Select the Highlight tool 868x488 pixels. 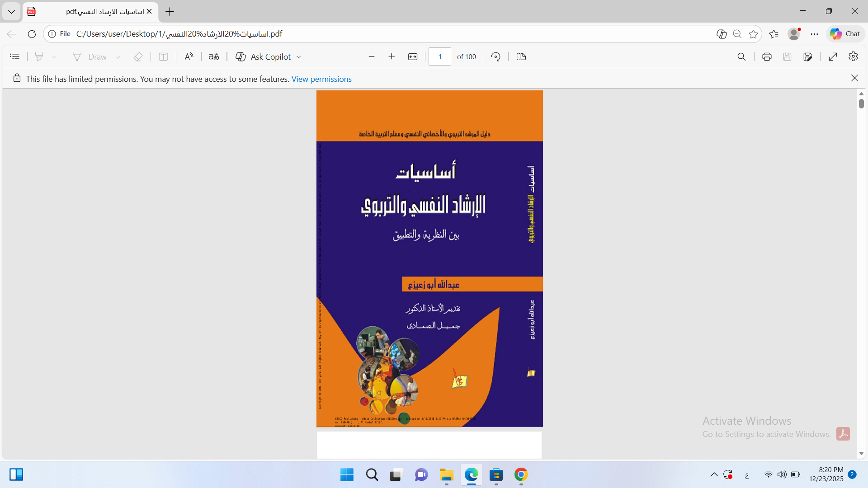[39, 56]
